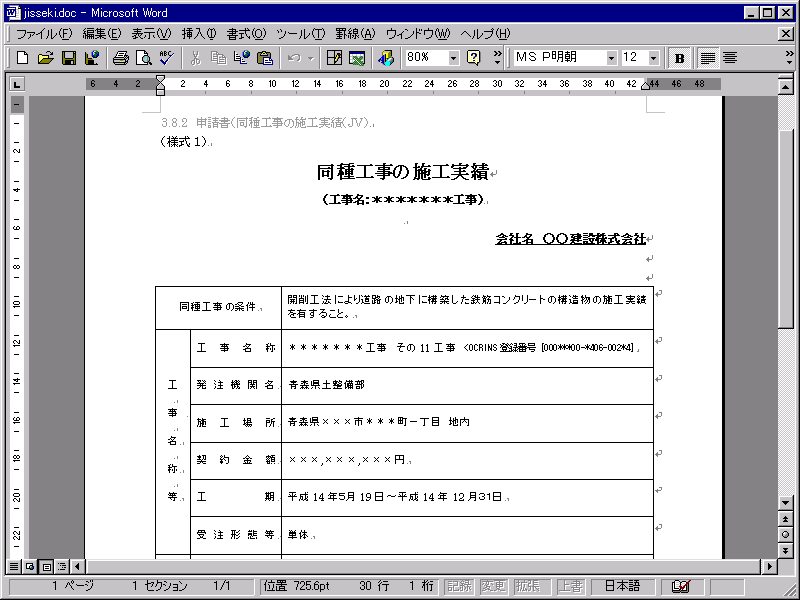The height and width of the screenshot is (600, 800).
Task: Open Print Preview with magnifier page icon
Action: (x=143, y=58)
